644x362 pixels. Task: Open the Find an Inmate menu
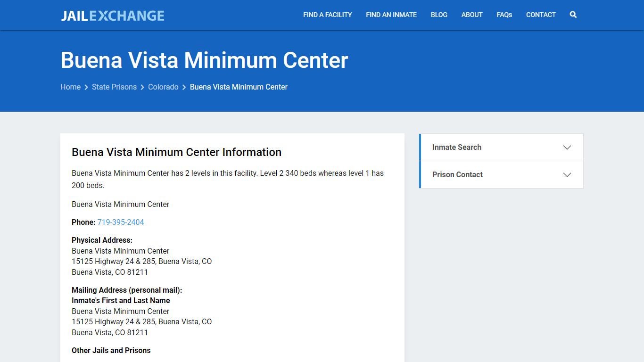click(x=391, y=15)
